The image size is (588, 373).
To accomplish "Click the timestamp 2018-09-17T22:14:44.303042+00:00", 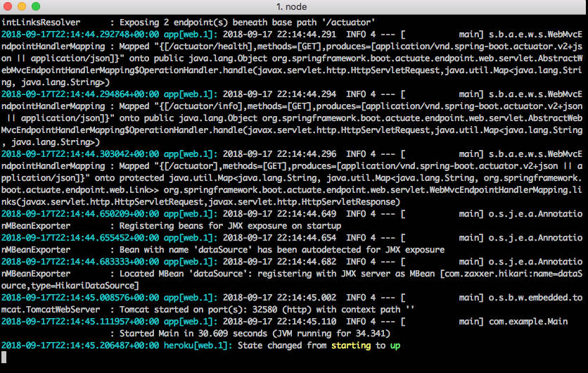I will 80,154.
